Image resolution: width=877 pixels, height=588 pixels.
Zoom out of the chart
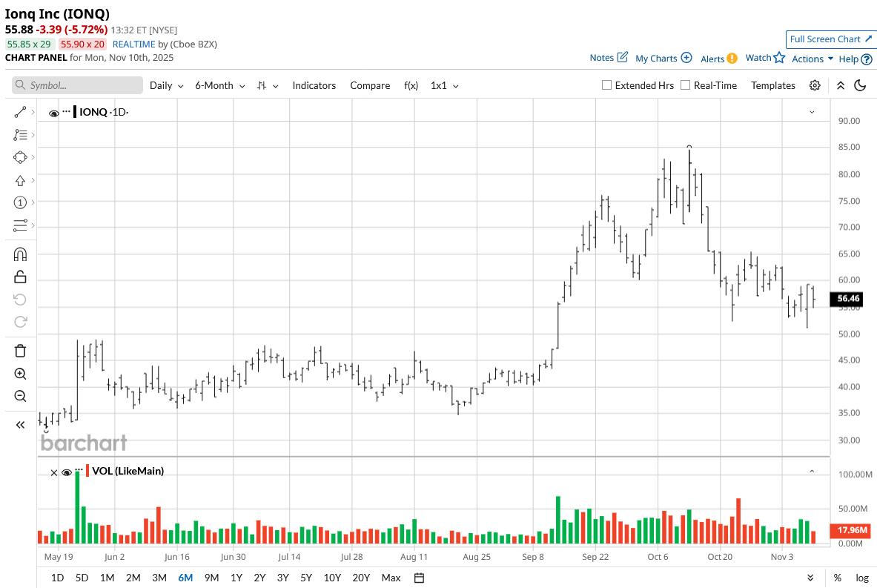(20, 396)
